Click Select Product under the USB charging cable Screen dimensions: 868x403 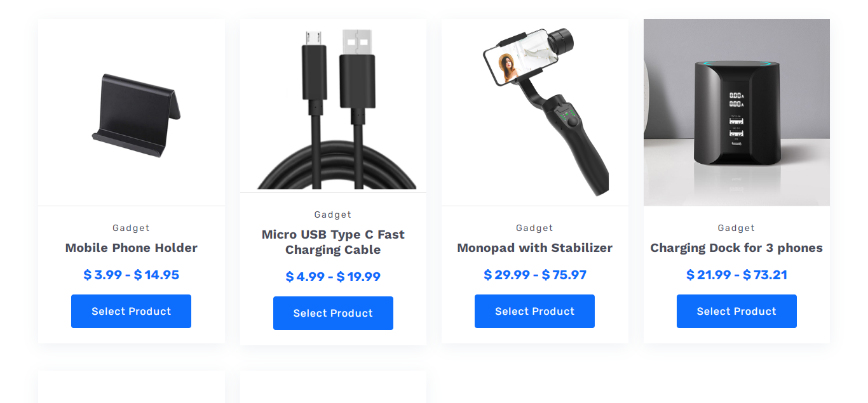333,313
